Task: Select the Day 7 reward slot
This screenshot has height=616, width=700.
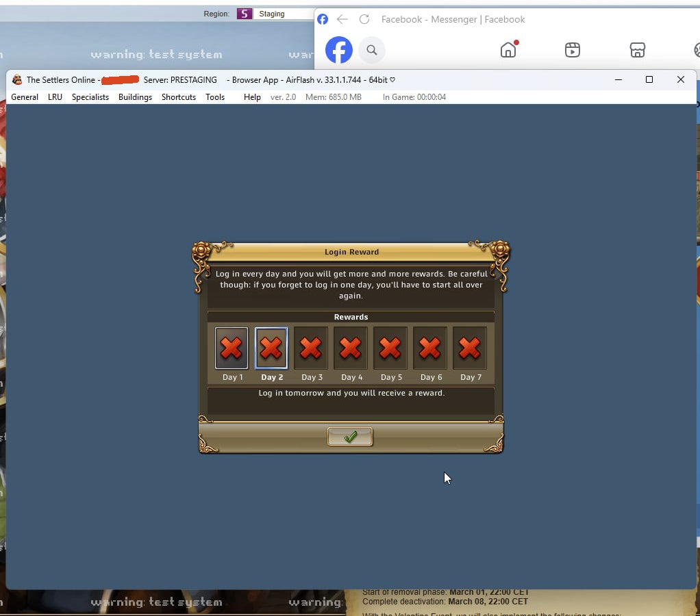Action: tap(470, 348)
